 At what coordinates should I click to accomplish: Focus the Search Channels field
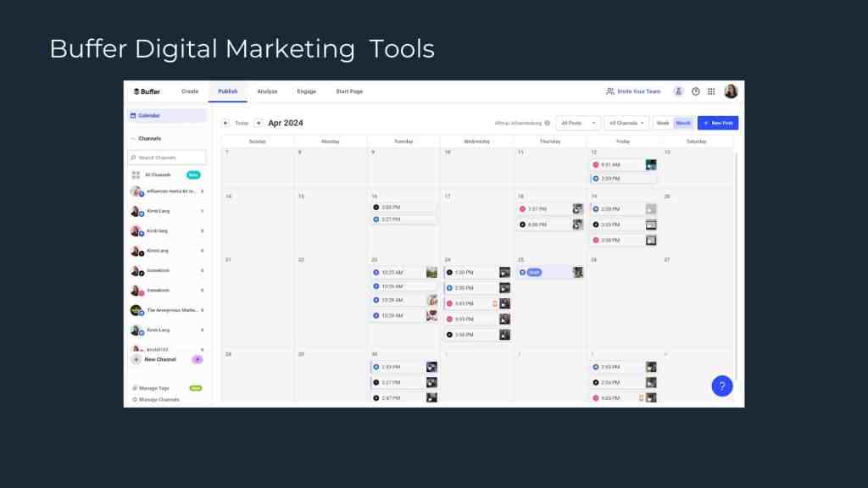tap(167, 158)
